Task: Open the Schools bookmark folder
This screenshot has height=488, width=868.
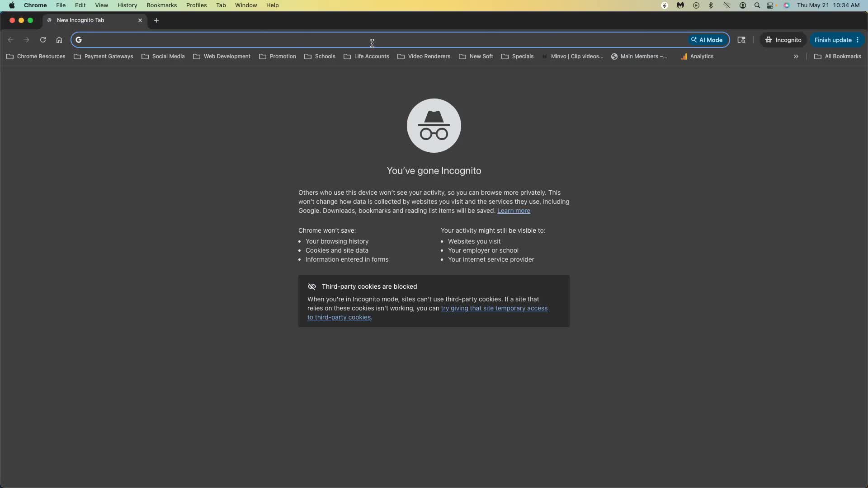Action: pos(320,56)
